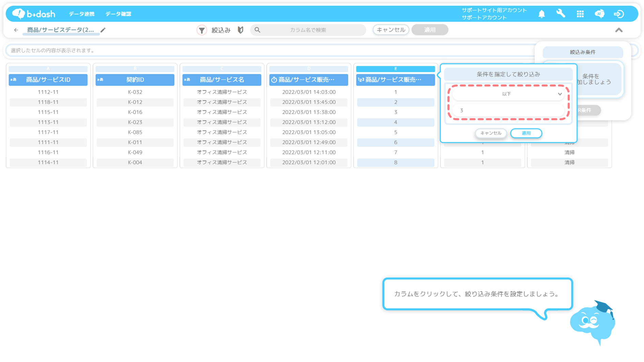
Task: Click cell K-012
Action: tap(135, 102)
